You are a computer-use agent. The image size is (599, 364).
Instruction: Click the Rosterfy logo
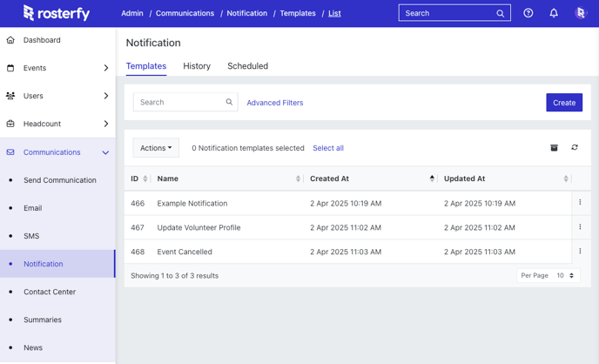(x=56, y=13)
